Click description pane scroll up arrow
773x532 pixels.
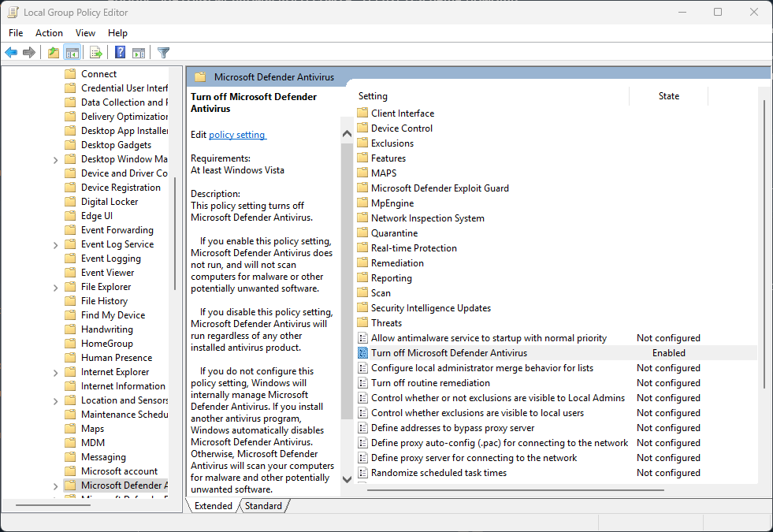click(347, 134)
